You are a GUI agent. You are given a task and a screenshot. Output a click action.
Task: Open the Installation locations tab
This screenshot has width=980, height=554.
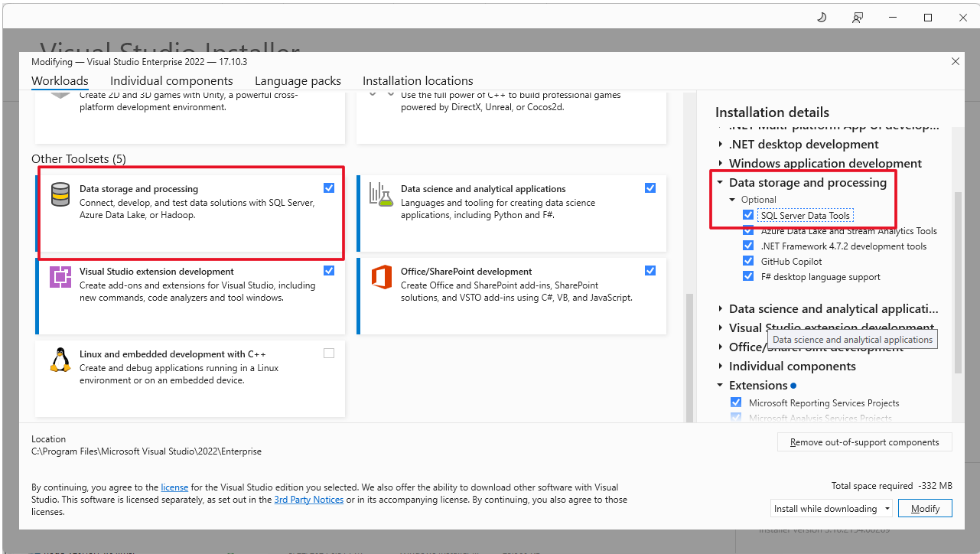(418, 81)
